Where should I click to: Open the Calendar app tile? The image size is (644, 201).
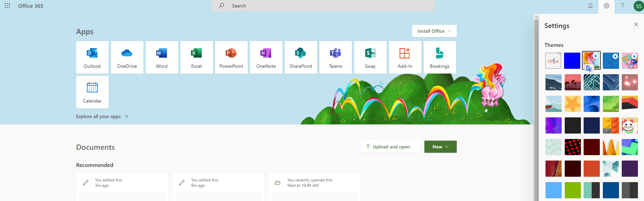(x=92, y=92)
